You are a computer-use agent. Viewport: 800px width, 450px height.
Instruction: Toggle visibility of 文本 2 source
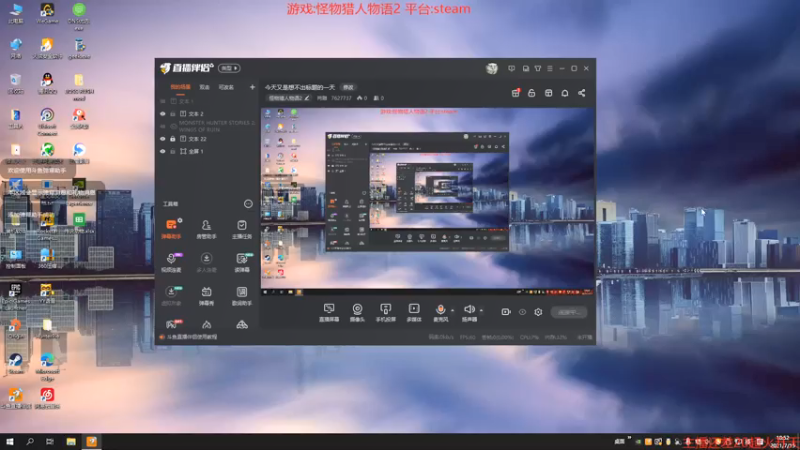163,114
